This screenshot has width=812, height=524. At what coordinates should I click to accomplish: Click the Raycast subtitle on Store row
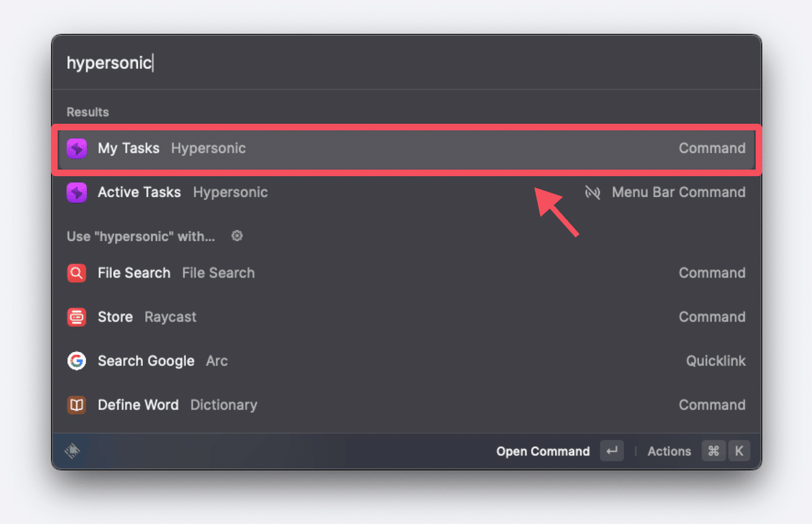171,317
